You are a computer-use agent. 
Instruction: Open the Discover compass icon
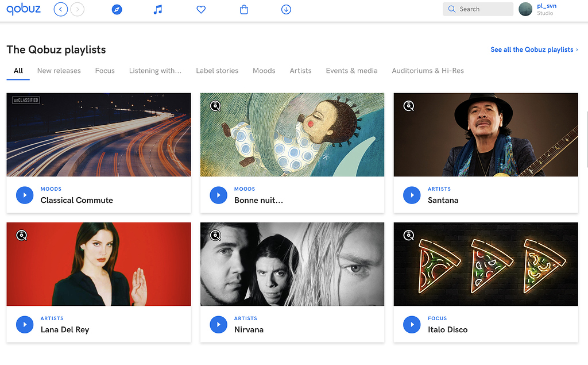click(x=117, y=9)
